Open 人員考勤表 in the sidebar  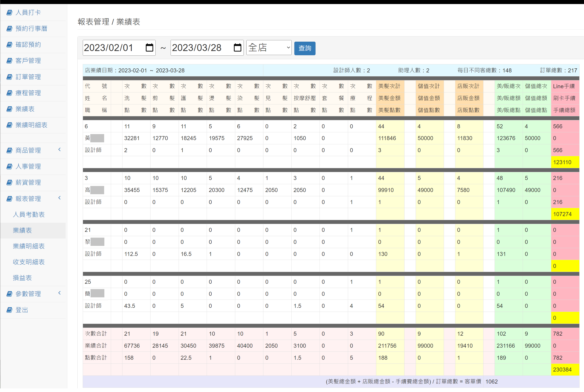click(29, 214)
